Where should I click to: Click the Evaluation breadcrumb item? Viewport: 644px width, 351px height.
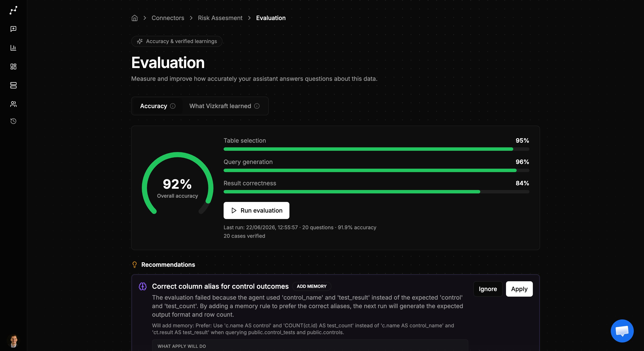tap(271, 18)
